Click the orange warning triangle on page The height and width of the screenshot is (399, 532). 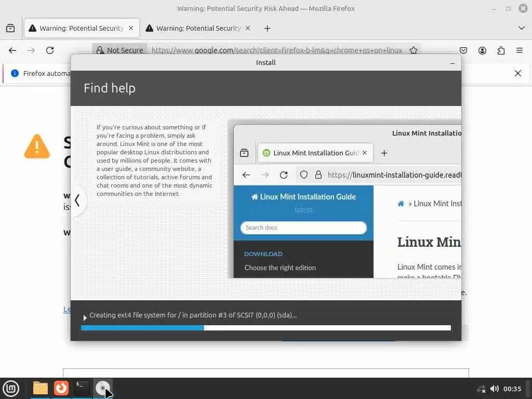point(37,147)
